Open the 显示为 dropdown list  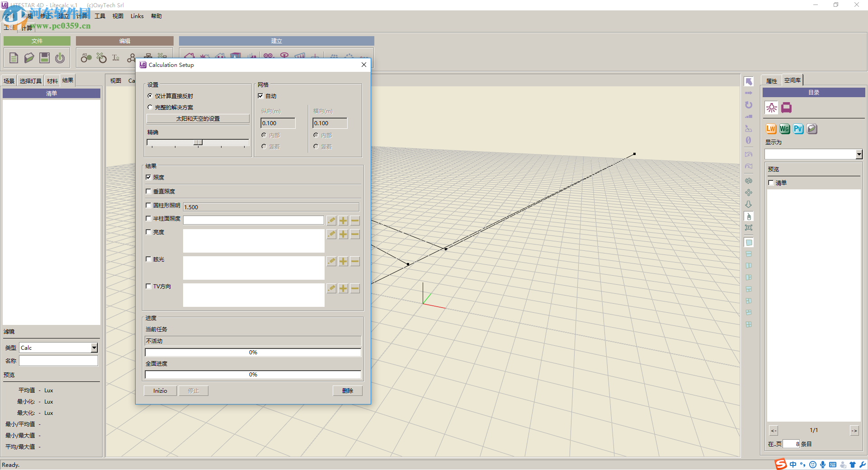(x=859, y=155)
